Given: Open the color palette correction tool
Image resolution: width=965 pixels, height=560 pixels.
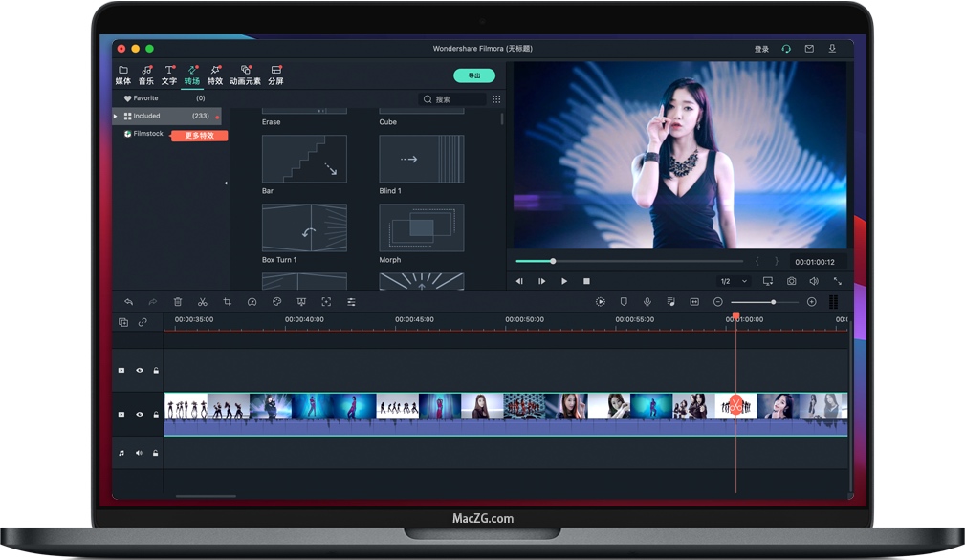Looking at the screenshot, I should point(276,302).
